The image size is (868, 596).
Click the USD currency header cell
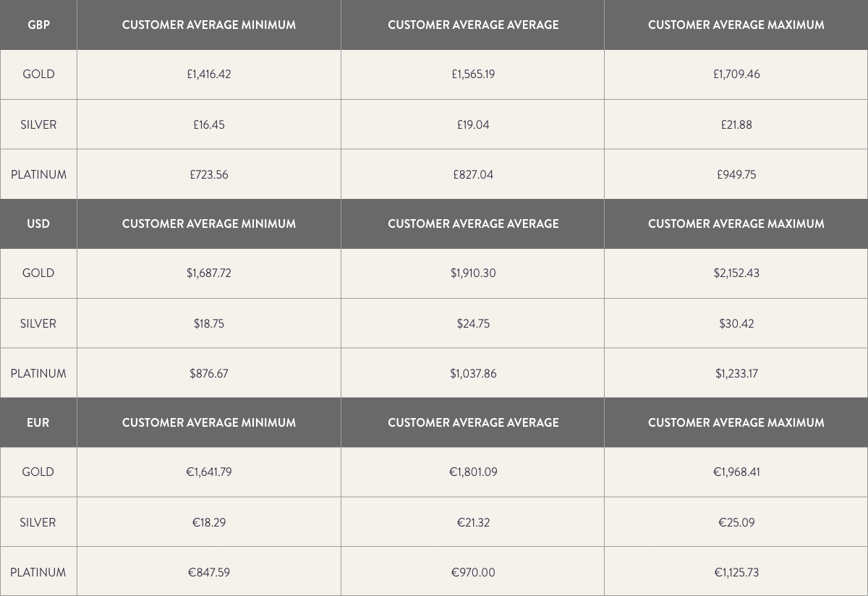click(x=38, y=223)
